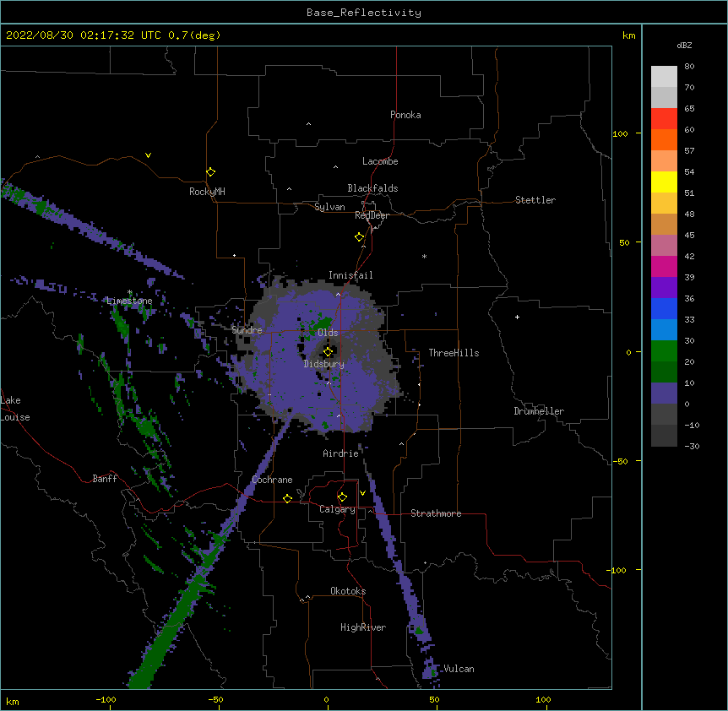This screenshot has width=728, height=711.
Task: Click the yellow radar-site diamond between Olds and Didsbury
Action: (328, 352)
